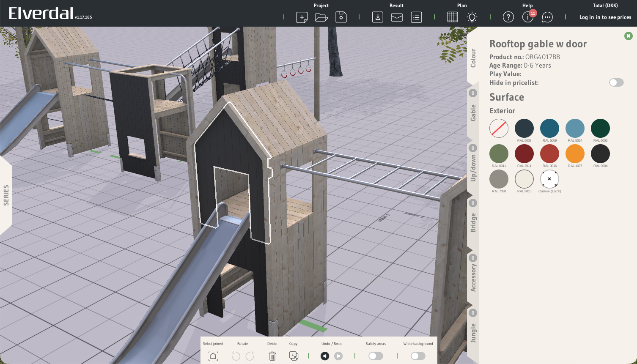Screen dimensions: 637x364
Task: Click the Copy object icon
Action: (294, 356)
